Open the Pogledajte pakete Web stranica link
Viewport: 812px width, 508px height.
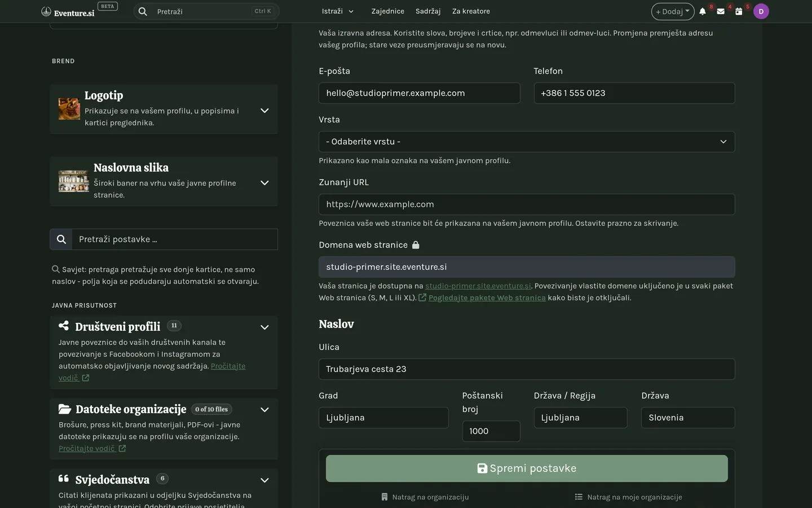[487, 297]
